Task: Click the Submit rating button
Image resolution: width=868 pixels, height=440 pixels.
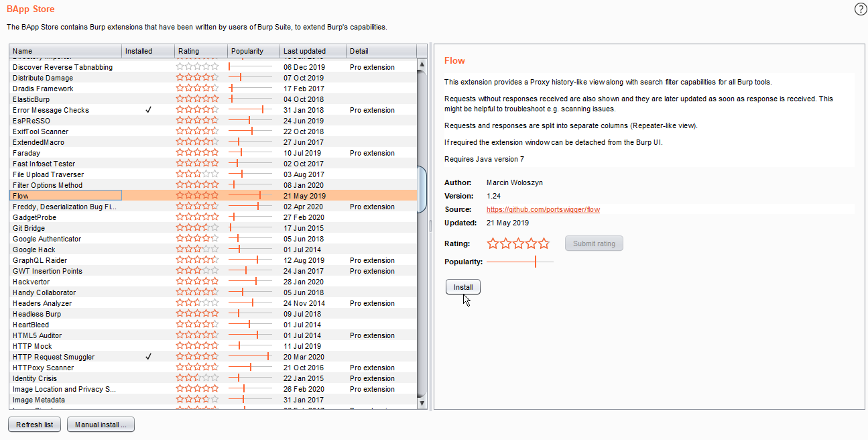Action: tap(594, 243)
